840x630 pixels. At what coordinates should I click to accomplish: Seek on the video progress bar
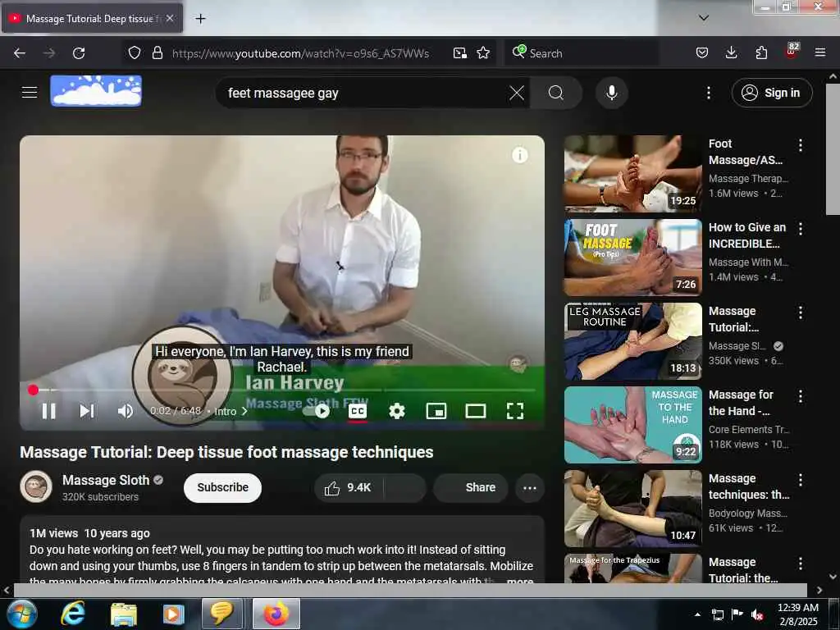[x=283, y=390]
